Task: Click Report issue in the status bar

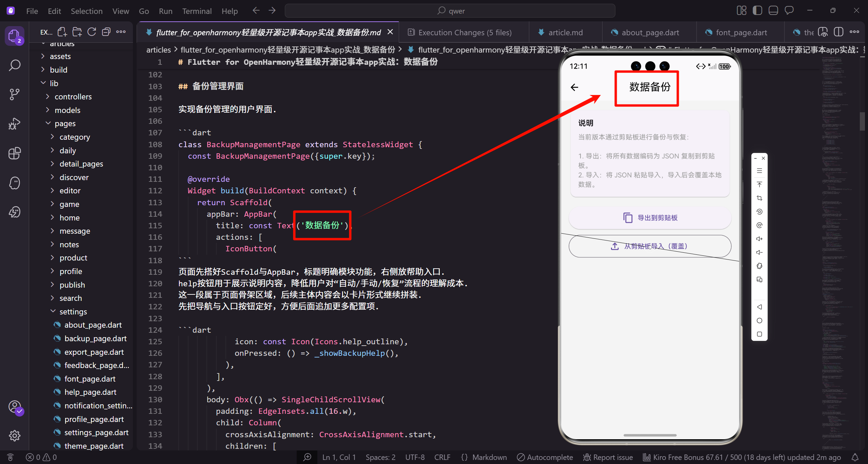Action: pyautogui.click(x=608, y=457)
